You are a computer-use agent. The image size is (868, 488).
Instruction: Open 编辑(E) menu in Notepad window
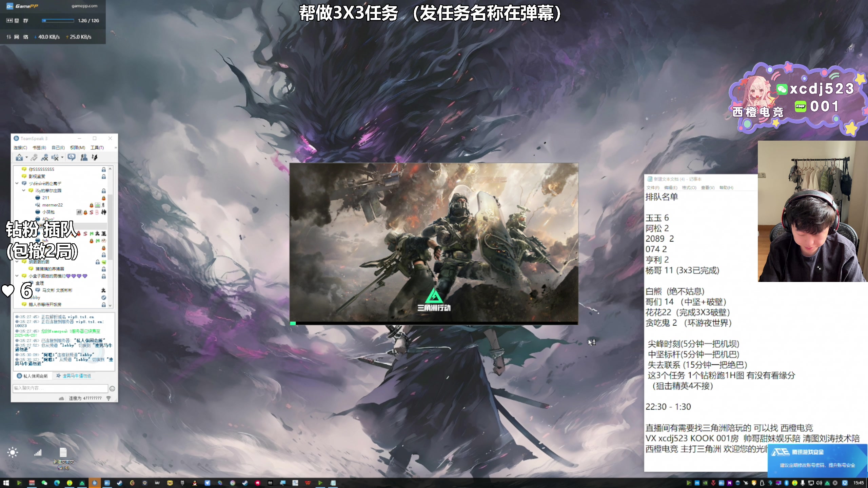point(670,187)
